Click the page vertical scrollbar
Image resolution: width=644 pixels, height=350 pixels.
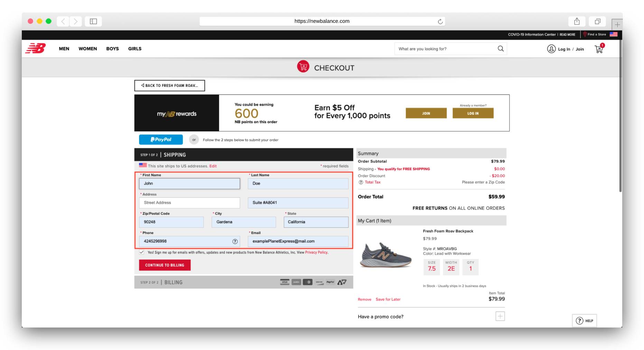point(620,116)
